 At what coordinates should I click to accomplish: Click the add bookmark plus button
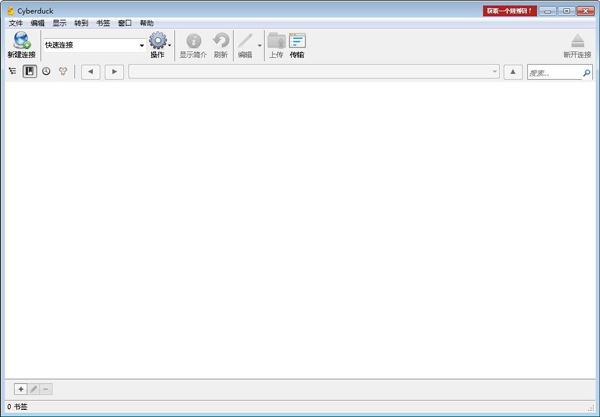(x=21, y=389)
